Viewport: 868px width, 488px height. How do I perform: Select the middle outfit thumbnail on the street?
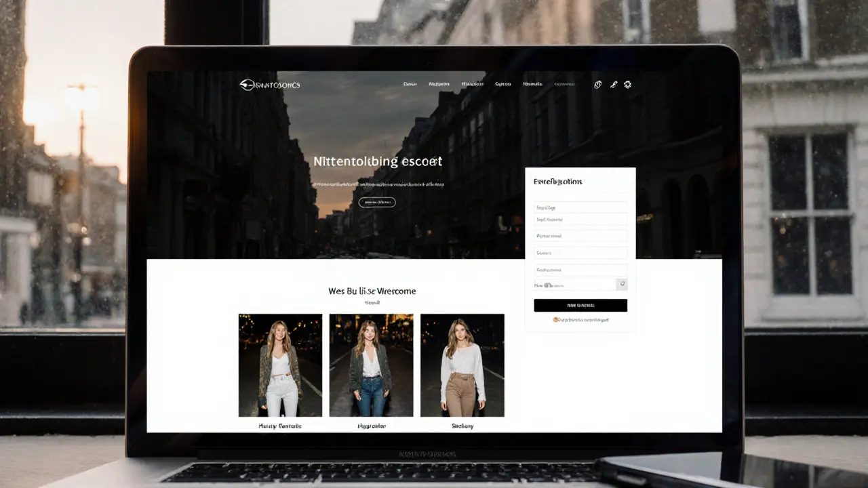[371, 364]
